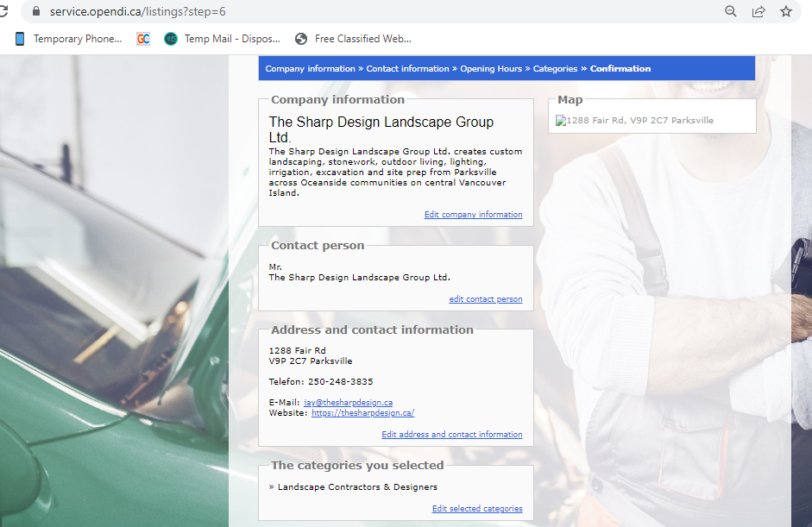812x527 pixels.
Task: Open the thesharpdesign.ca website link
Action: 362,413
